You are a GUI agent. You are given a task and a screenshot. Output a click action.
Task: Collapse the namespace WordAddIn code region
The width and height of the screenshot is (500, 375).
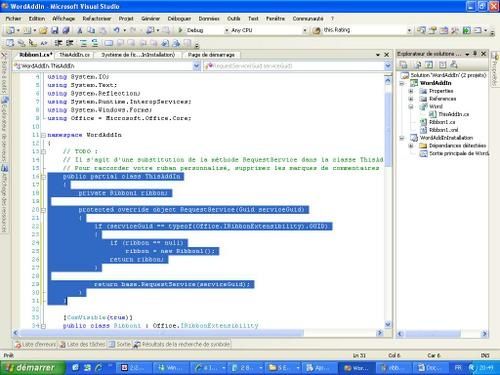point(43,135)
